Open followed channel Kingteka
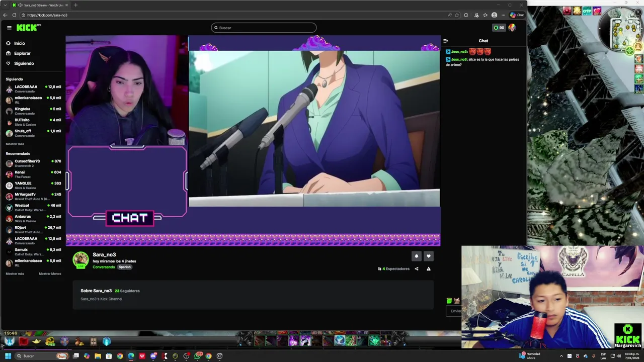 coord(33,111)
